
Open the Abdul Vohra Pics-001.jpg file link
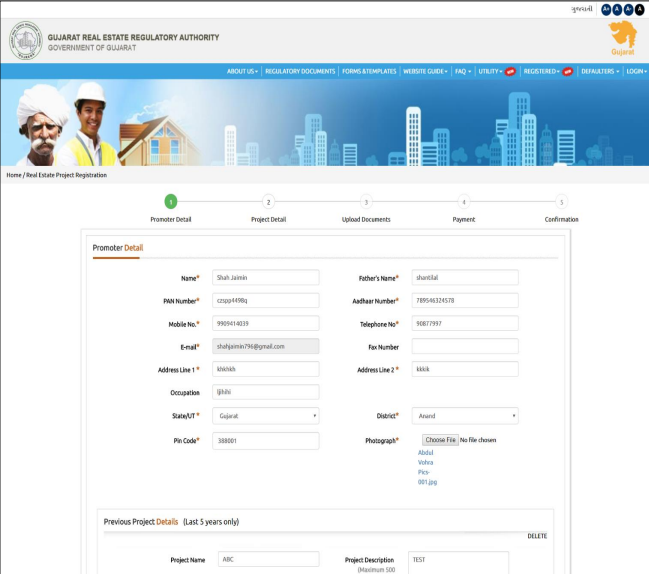point(427,467)
